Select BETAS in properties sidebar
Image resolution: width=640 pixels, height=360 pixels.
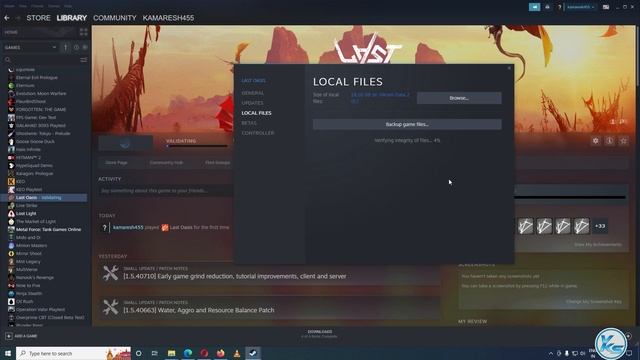pos(249,123)
